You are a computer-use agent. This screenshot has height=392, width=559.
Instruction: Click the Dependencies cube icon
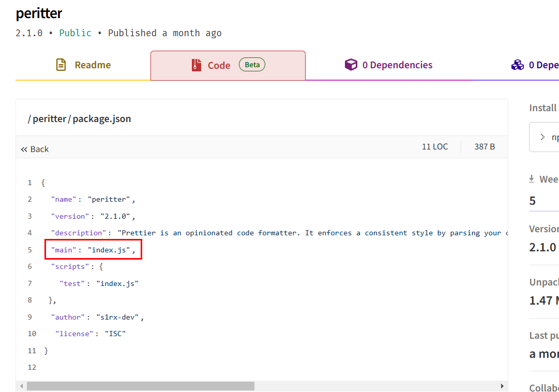click(x=351, y=65)
